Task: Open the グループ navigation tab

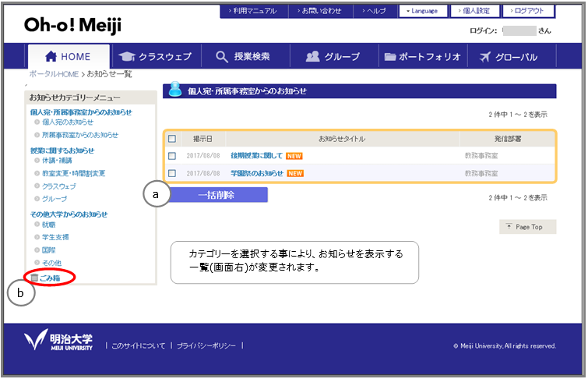Action: (x=334, y=56)
